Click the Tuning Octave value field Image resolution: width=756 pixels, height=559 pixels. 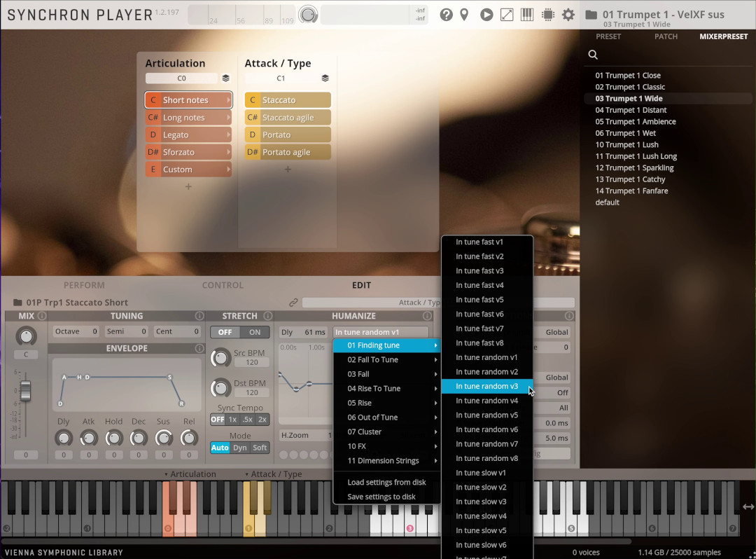pyautogui.click(x=76, y=332)
